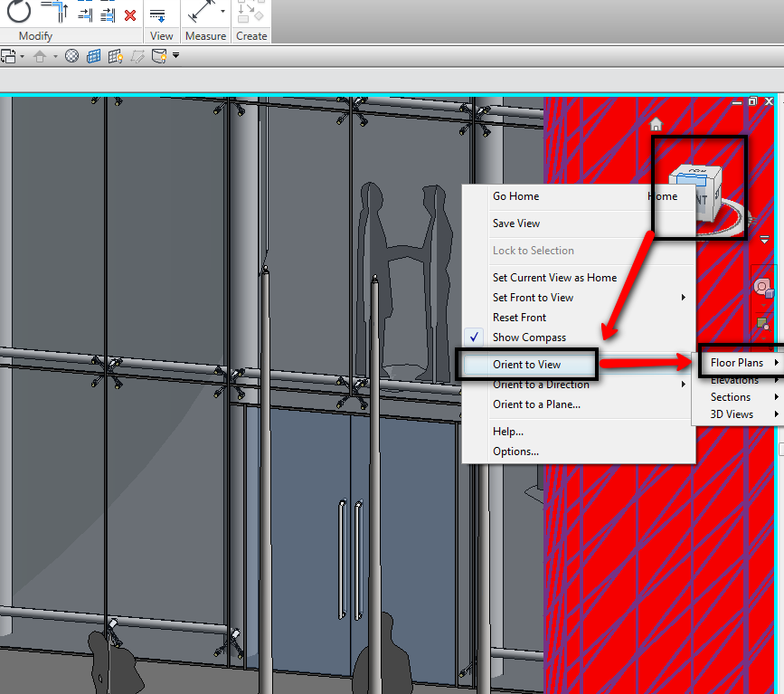Click the rotate icon in Modify panel
The height and width of the screenshot is (694, 784).
(19, 12)
